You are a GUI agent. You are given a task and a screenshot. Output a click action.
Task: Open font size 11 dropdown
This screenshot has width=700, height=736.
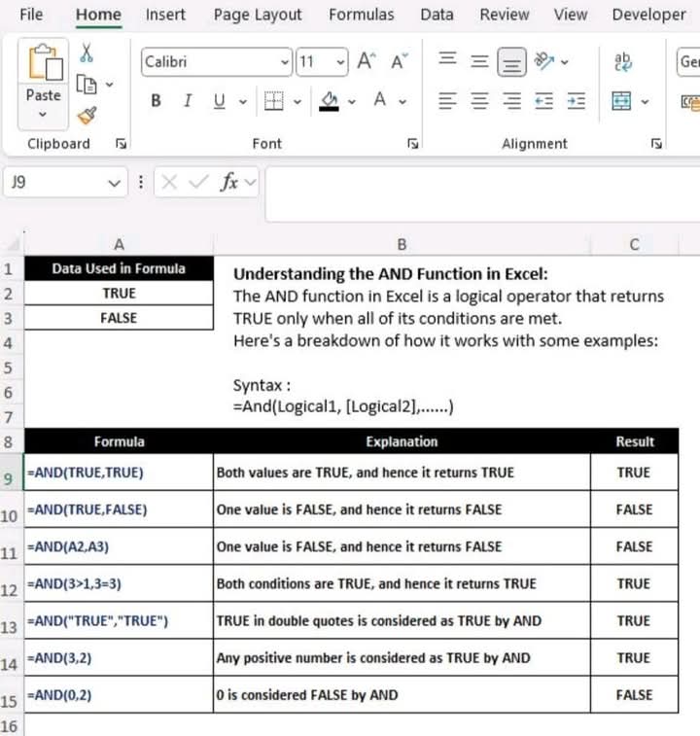(x=340, y=62)
